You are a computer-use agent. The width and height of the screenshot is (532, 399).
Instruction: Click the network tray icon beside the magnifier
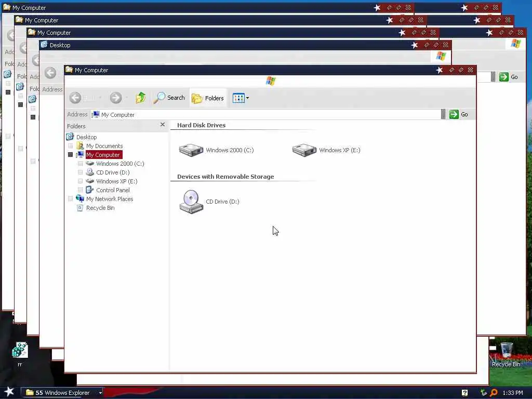tap(484, 393)
